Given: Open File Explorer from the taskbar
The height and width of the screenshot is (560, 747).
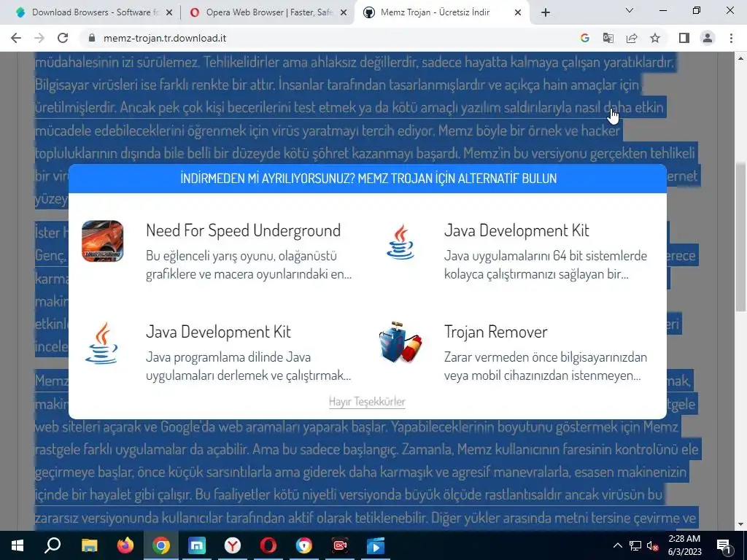Looking at the screenshot, I should pos(89,545).
